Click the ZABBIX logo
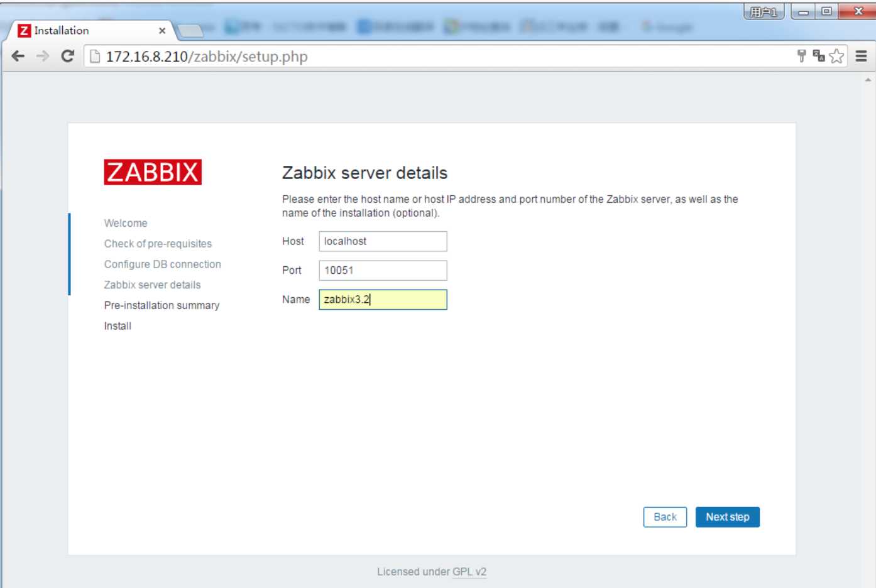Screen dimensions: 876x588 (x=153, y=172)
